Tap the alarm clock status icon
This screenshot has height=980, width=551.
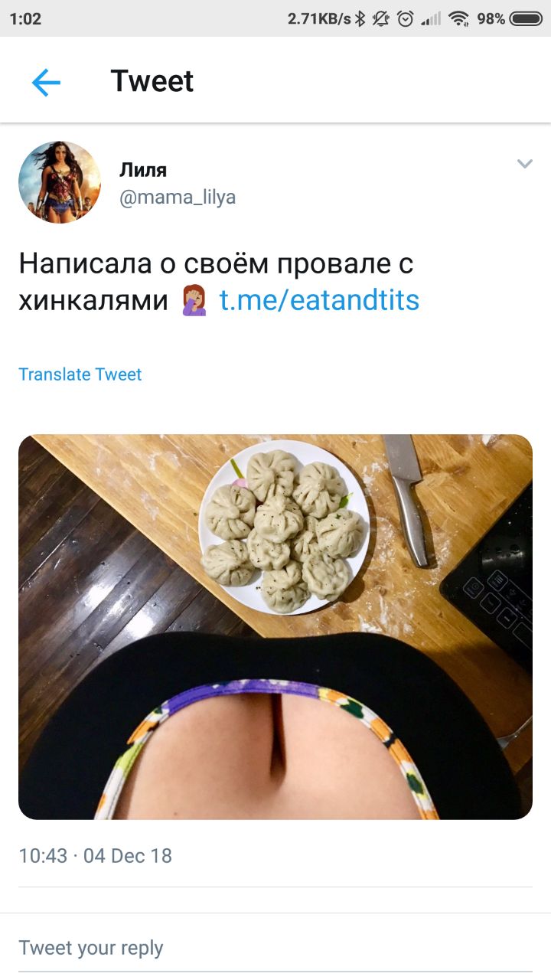pos(406,18)
